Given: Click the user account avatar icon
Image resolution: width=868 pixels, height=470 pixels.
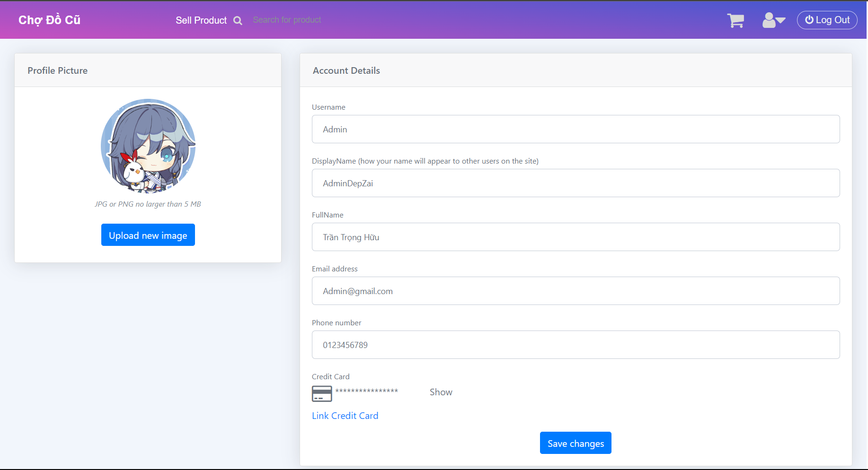Looking at the screenshot, I should (769, 19).
